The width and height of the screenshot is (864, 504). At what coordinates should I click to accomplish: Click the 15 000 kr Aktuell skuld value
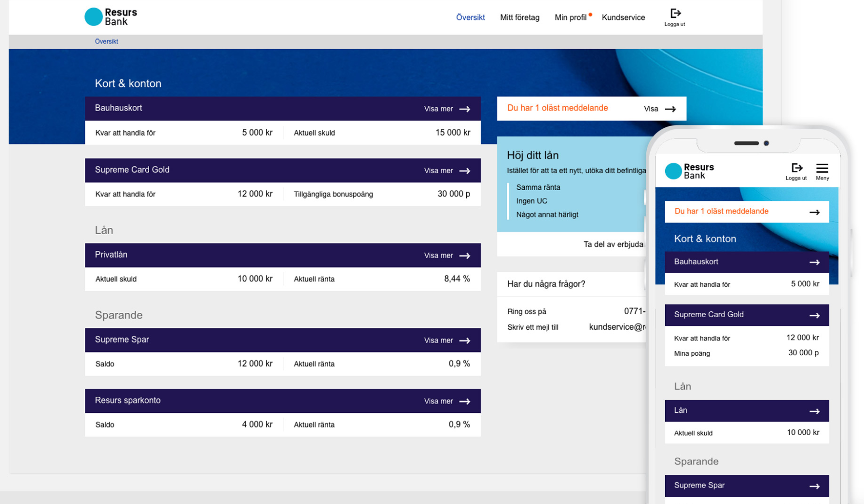pos(452,133)
